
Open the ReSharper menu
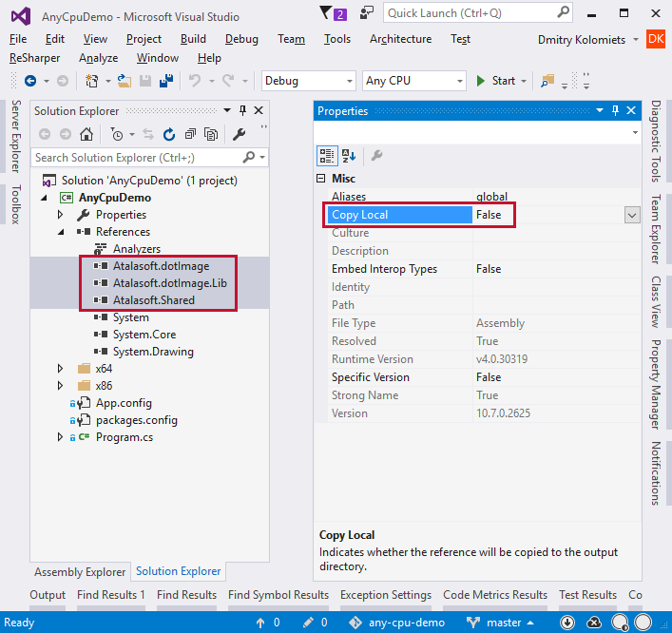pyautogui.click(x=35, y=58)
